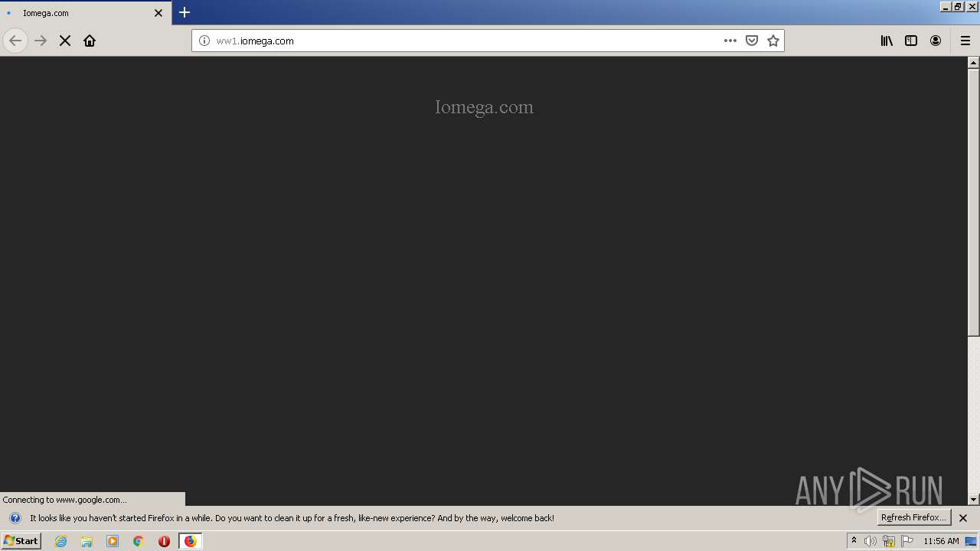Launch Internet Explorer from the taskbar

61,541
